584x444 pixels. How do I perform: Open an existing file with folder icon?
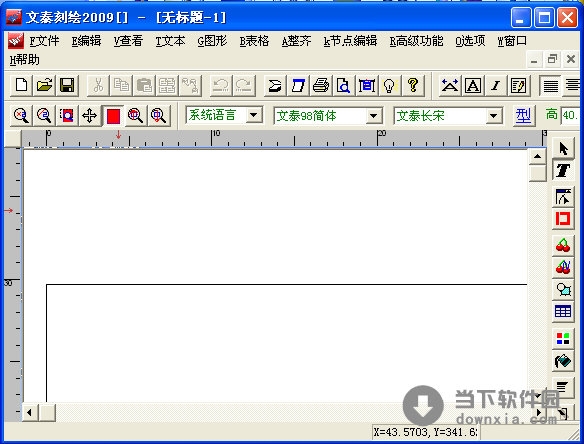[44, 86]
